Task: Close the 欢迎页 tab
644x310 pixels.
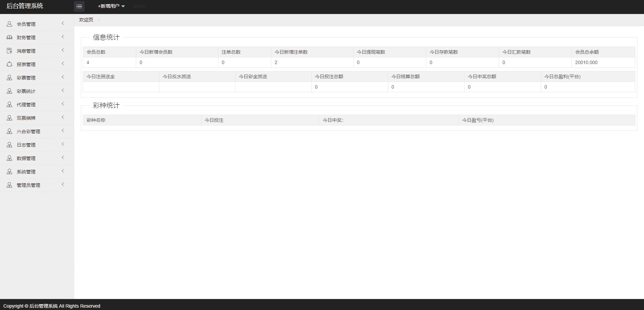Action: pyautogui.click(x=99, y=20)
